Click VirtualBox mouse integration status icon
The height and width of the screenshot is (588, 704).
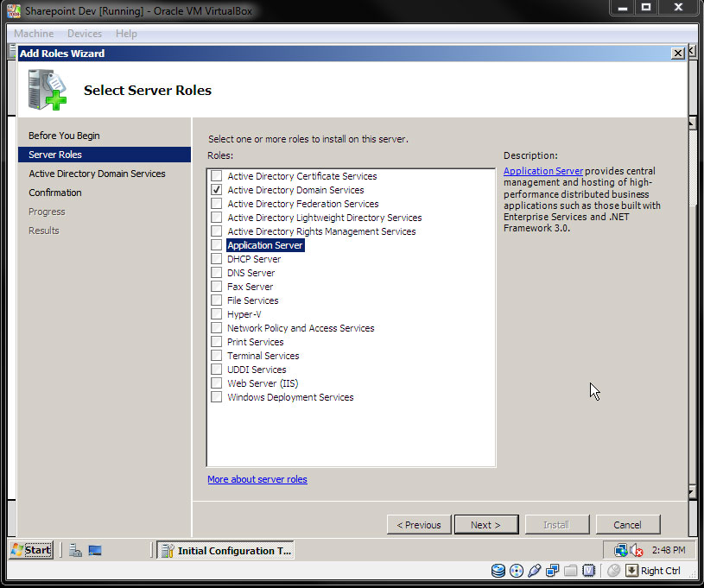click(613, 571)
